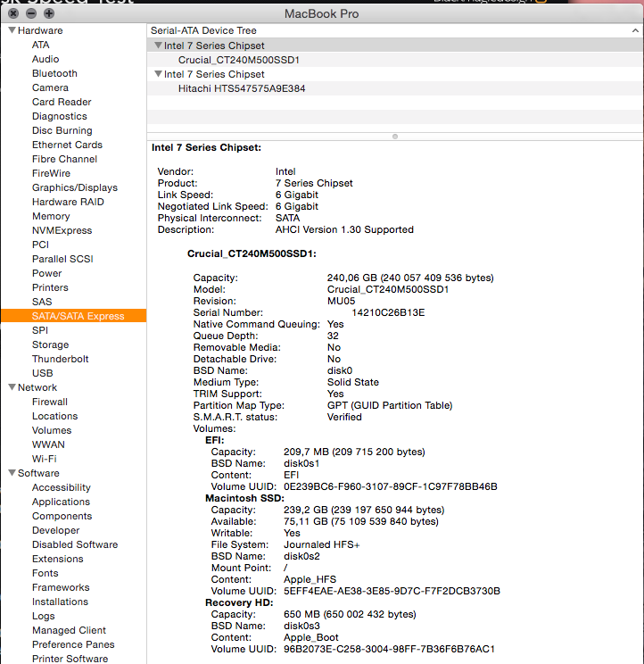Image resolution: width=644 pixels, height=664 pixels.
Task: Open Storage in the sidebar
Action: 50,344
